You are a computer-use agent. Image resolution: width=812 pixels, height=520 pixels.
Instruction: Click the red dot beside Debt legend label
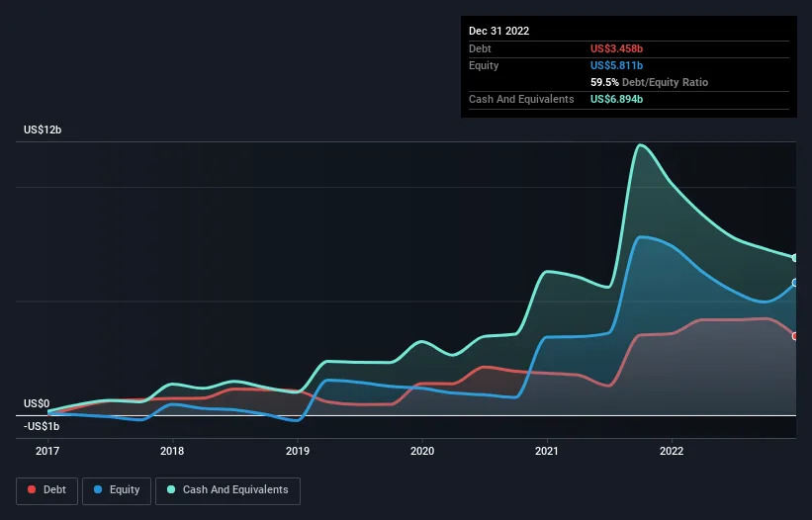click(33, 490)
